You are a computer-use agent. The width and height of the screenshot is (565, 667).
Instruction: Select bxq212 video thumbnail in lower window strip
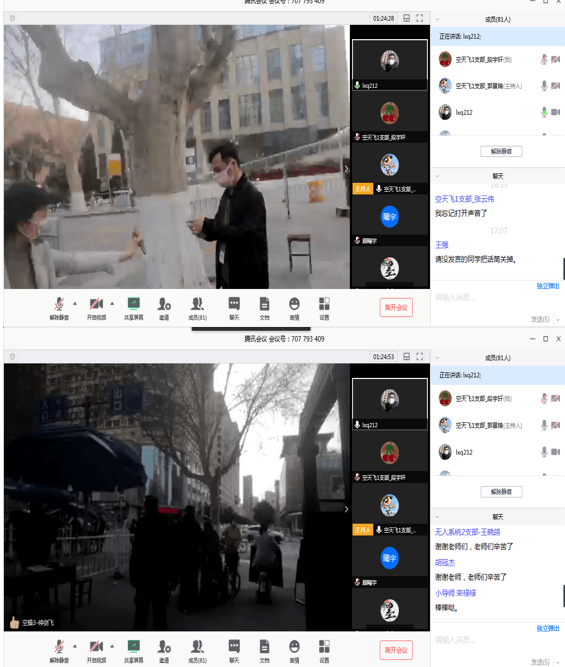click(x=390, y=404)
